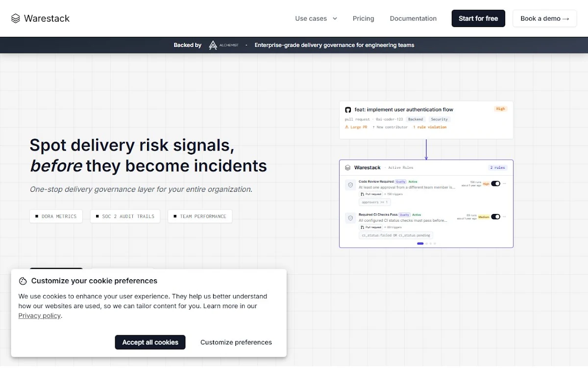
Task: Click the GitHub icon on the pull request card
Action: [348, 110]
